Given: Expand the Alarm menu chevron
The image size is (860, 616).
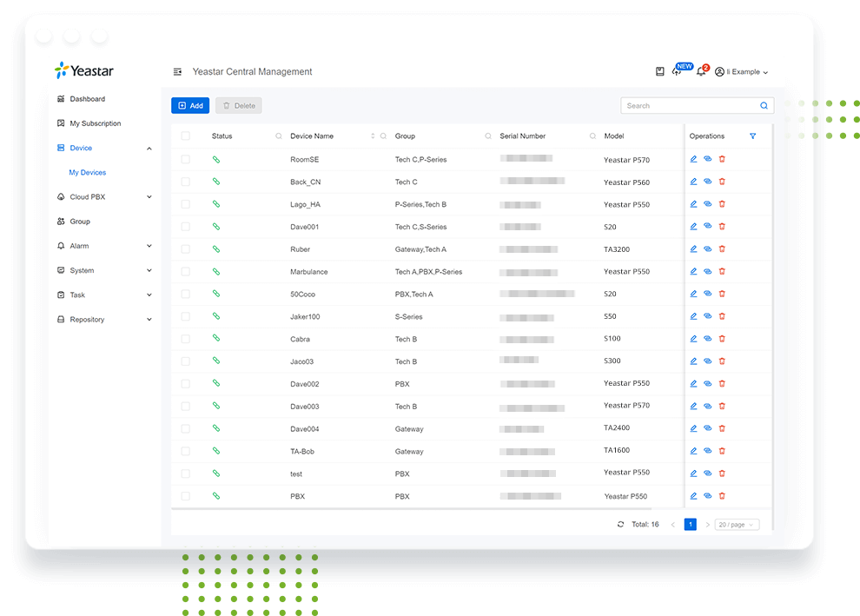Looking at the screenshot, I should tap(149, 246).
